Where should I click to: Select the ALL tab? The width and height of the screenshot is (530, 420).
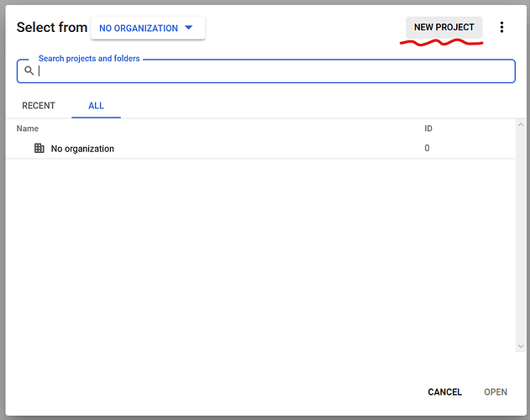coord(96,106)
